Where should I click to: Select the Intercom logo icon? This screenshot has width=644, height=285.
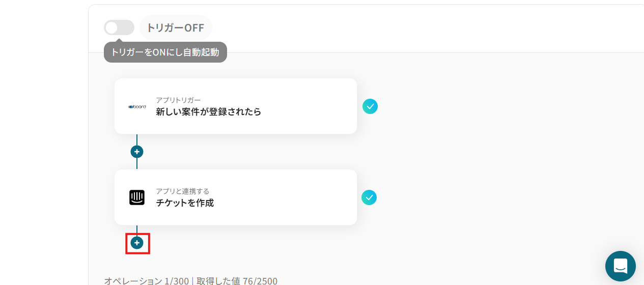(x=137, y=197)
